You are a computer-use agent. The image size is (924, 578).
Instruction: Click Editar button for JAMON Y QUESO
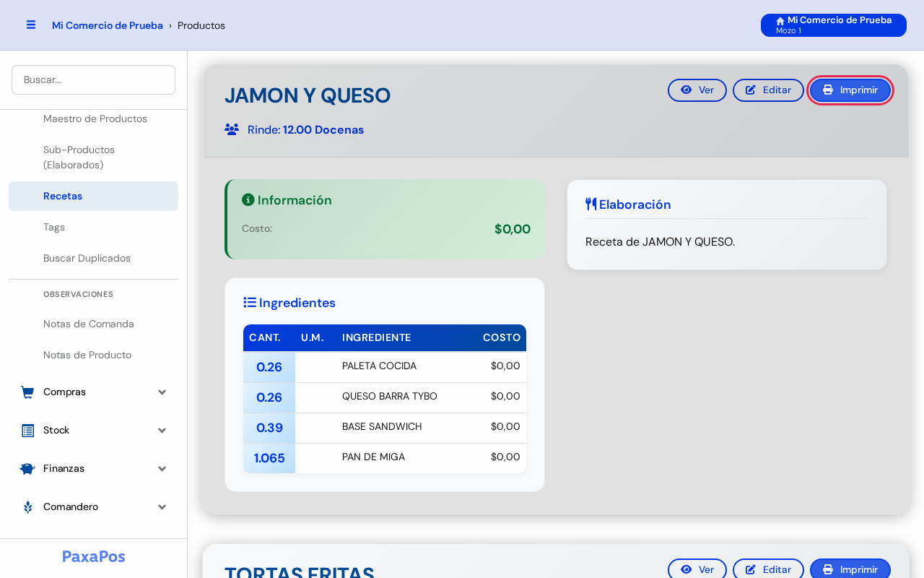768,90
